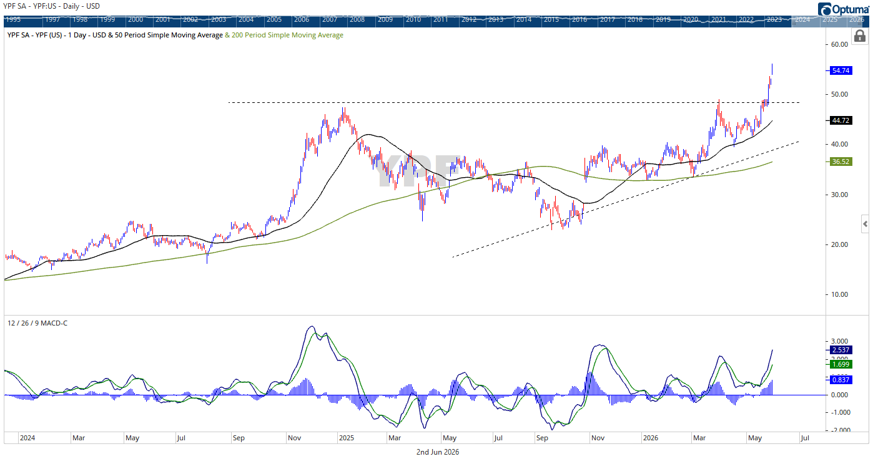The image size is (873, 464).
Task: Click the 30.00 price axis label
Action: (x=839, y=194)
